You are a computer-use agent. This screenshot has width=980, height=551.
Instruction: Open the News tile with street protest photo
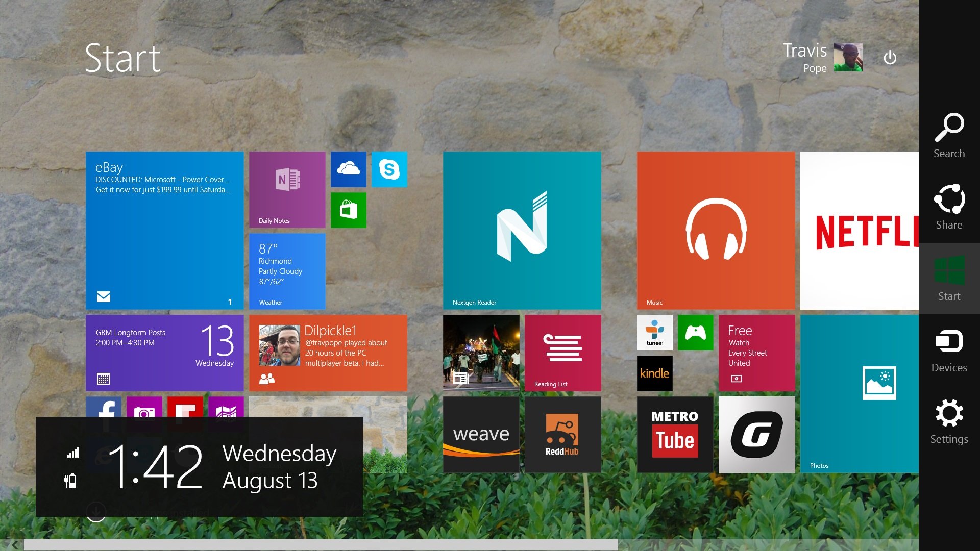(x=481, y=353)
